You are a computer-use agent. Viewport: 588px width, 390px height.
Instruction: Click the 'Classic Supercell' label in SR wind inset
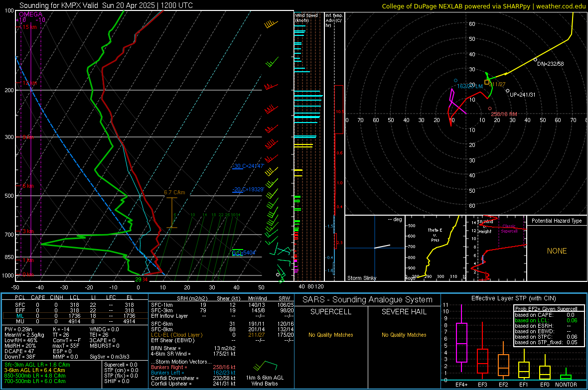pyautogui.click(x=509, y=229)
